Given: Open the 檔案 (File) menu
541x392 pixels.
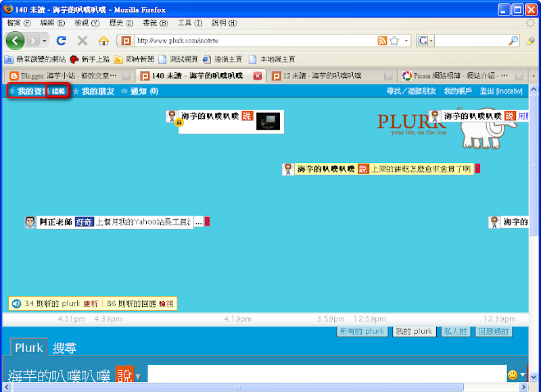Looking at the screenshot, I should coord(18,23).
